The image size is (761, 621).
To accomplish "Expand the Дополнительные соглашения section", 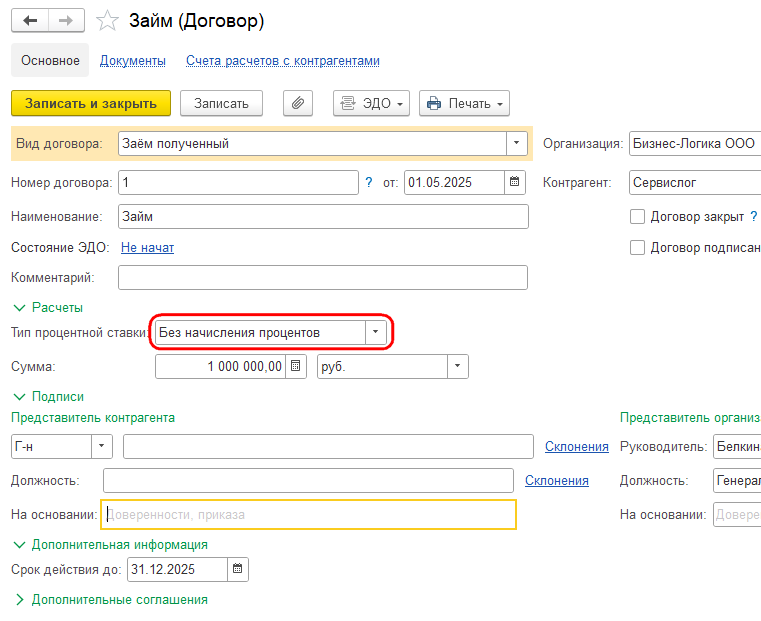I will pos(111,600).
